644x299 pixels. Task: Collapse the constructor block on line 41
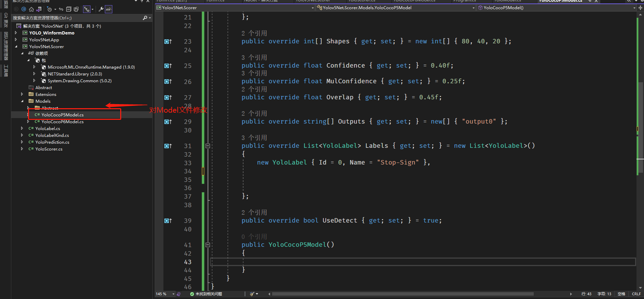click(208, 245)
